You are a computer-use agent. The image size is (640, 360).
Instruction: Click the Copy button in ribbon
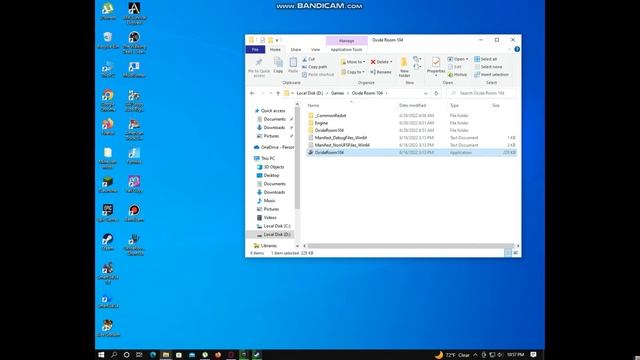[x=278, y=66]
